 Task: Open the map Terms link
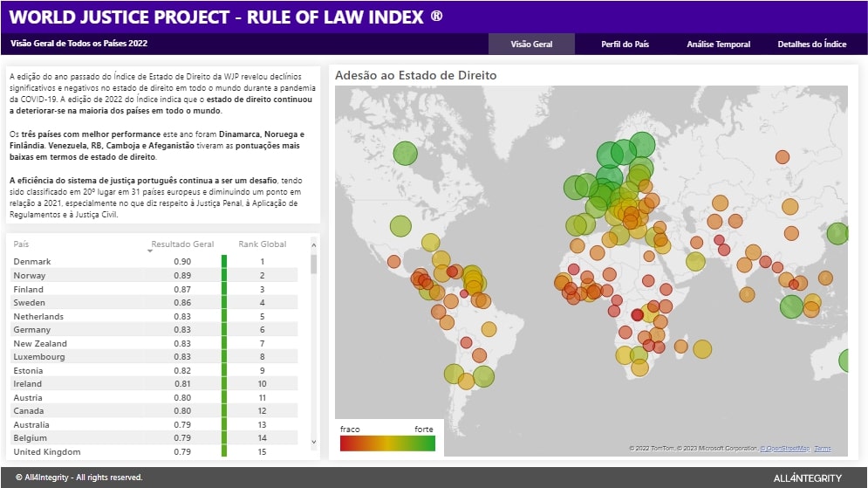(823, 448)
